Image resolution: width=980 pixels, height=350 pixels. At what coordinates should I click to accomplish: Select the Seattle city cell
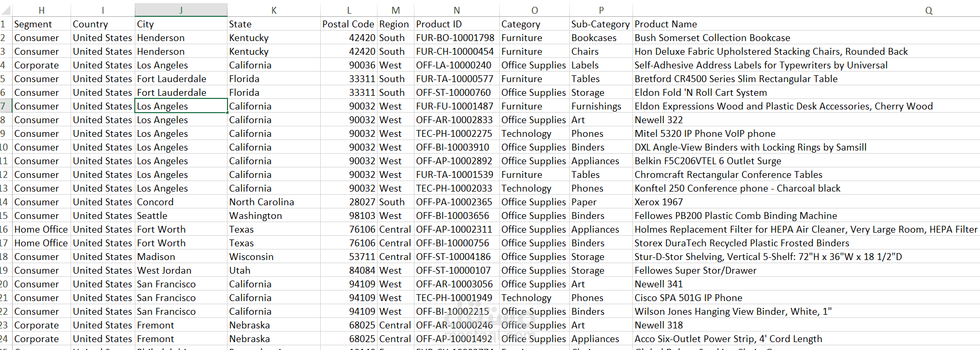(152, 216)
